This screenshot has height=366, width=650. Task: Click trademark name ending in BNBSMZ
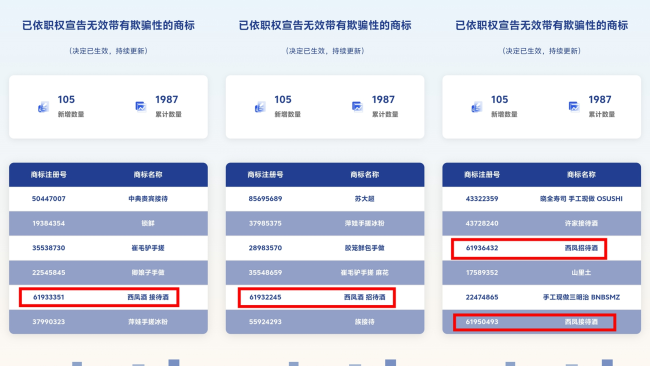click(x=581, y=297)
